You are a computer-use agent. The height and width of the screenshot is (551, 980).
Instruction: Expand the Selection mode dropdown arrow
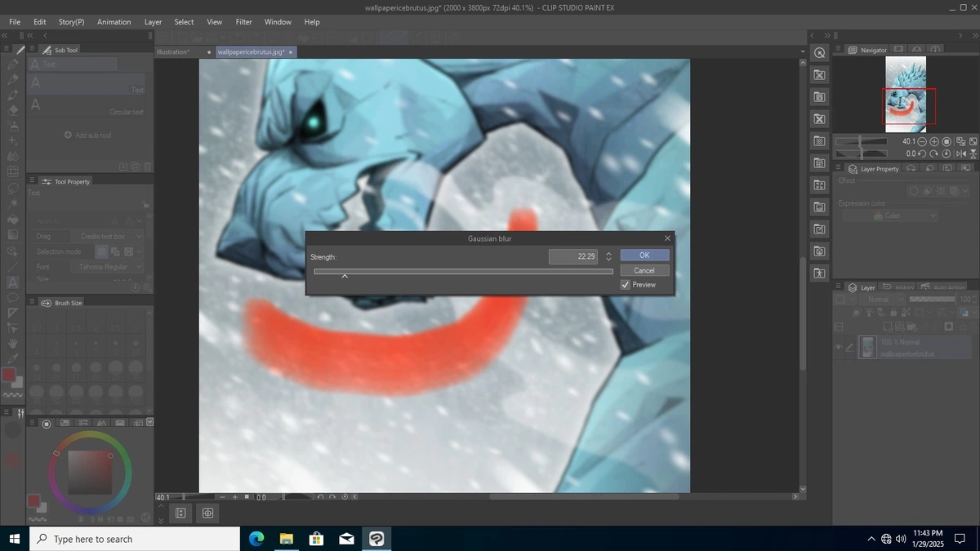(139, 251)
